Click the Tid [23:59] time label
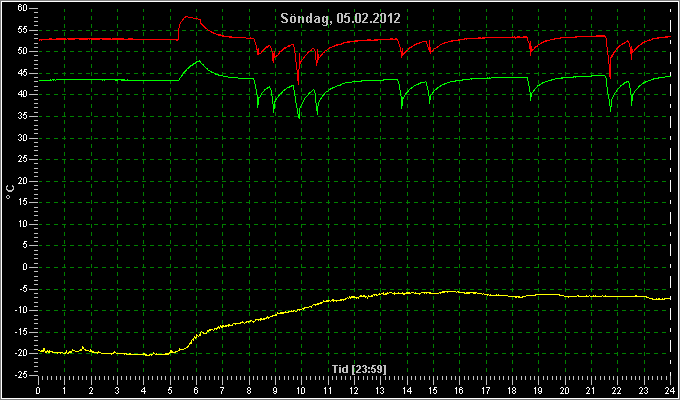The height and width of the screenshot is (400, 680). click(x=359, y=369)
